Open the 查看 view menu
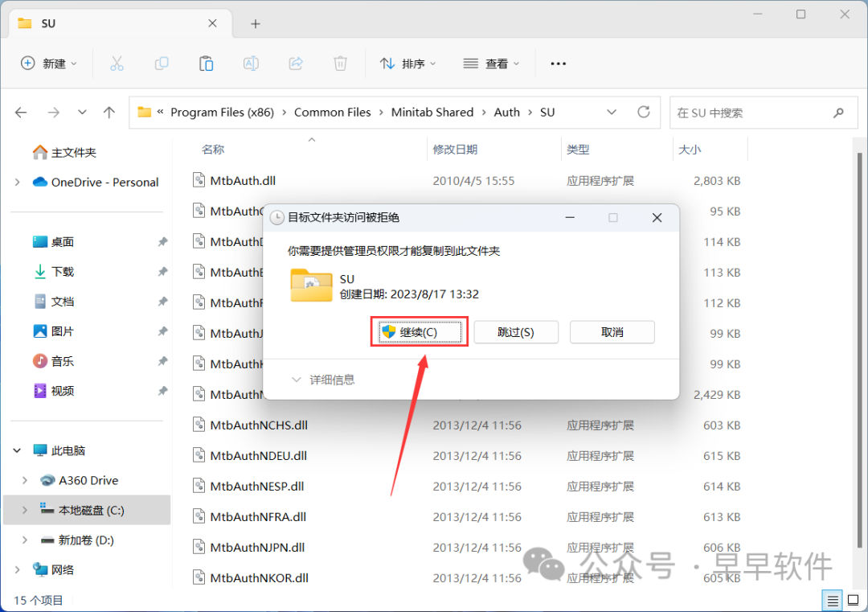 coord(492,64)
